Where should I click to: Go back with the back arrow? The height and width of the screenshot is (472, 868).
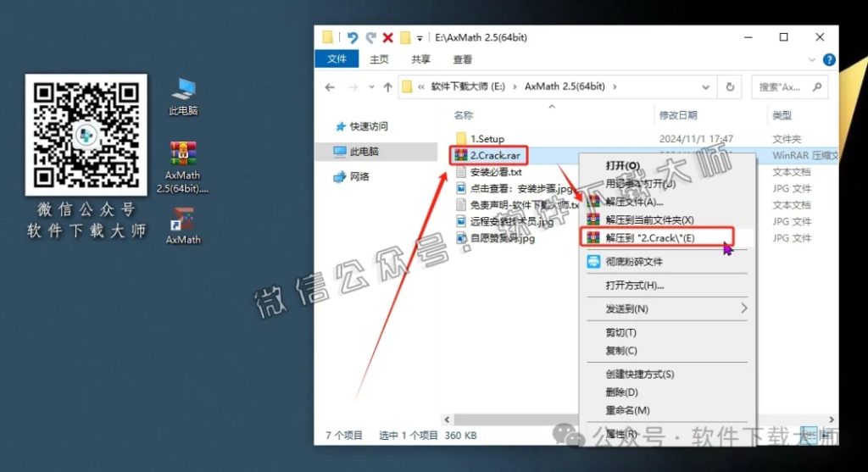click(x=330, y=87)
